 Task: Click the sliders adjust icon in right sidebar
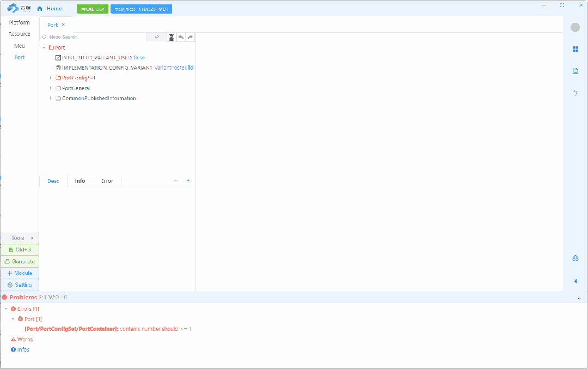[x=575, y=93]
